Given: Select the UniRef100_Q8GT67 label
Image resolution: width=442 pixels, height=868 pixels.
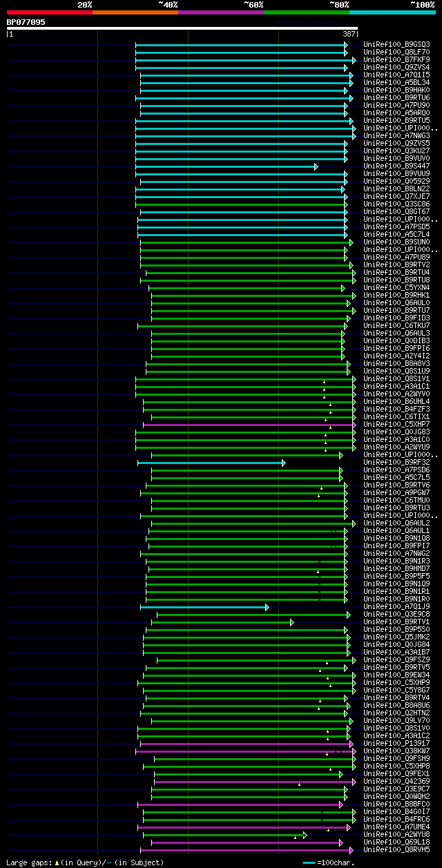Looking at the screenshot, I should [396, 211].
